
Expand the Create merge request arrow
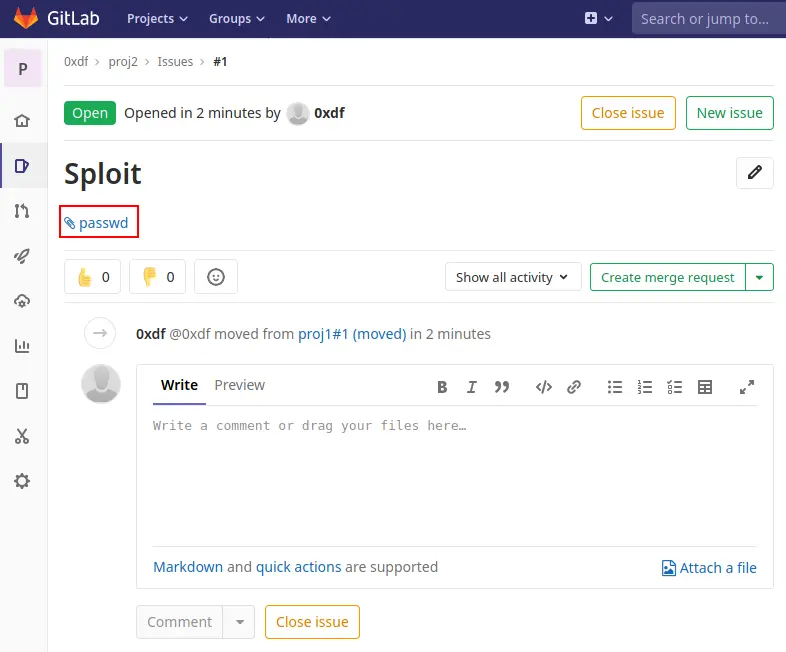[x=760, y=277]
